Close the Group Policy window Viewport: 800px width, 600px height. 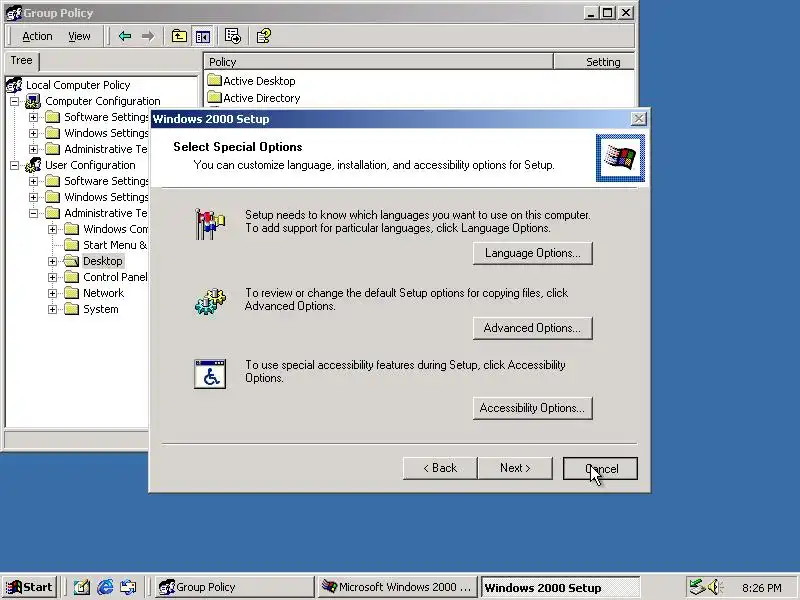[626, 13]
